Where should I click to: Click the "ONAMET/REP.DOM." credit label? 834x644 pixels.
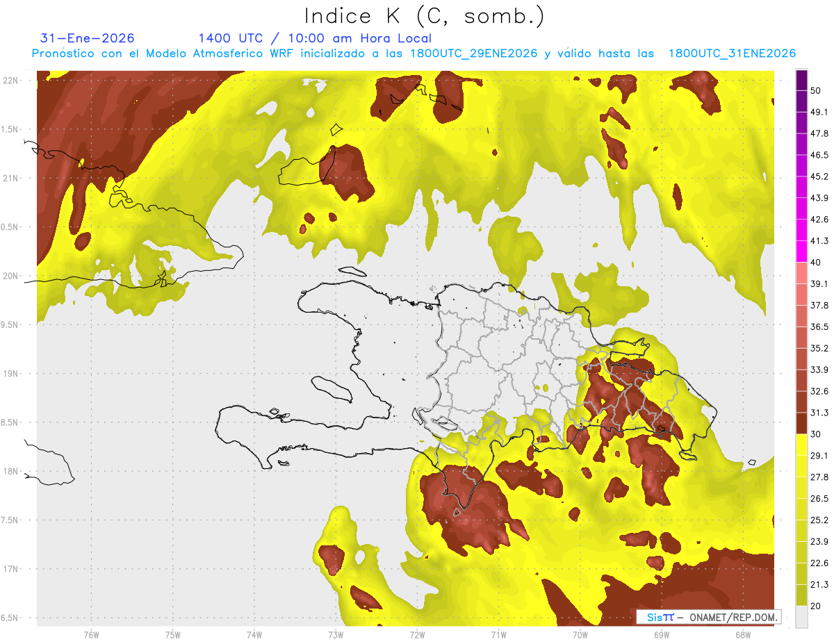(x=732, y=617)
